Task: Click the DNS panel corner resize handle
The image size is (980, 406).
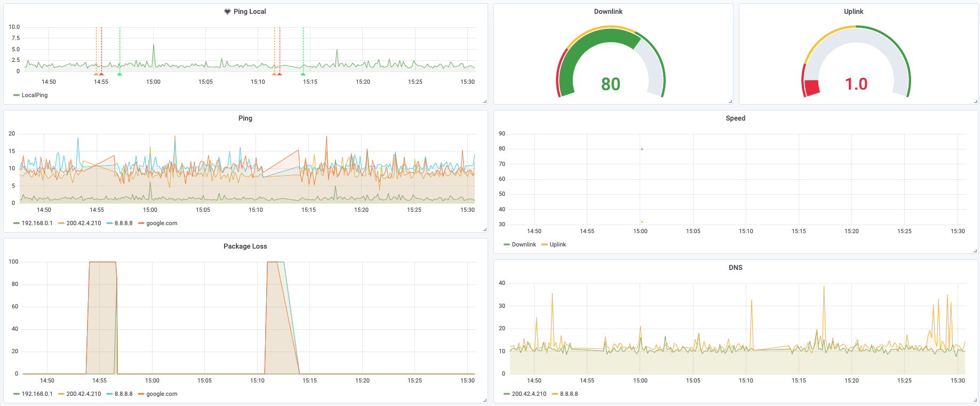Action: pos(975,400)
